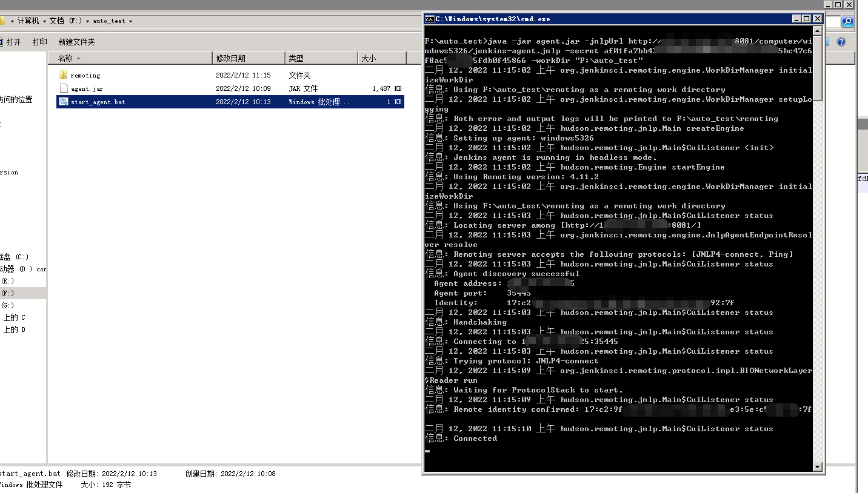Select 磁盘 (C:) in the navigation pane
This screenshot has height=493, width=868.
tap(15, 257)
